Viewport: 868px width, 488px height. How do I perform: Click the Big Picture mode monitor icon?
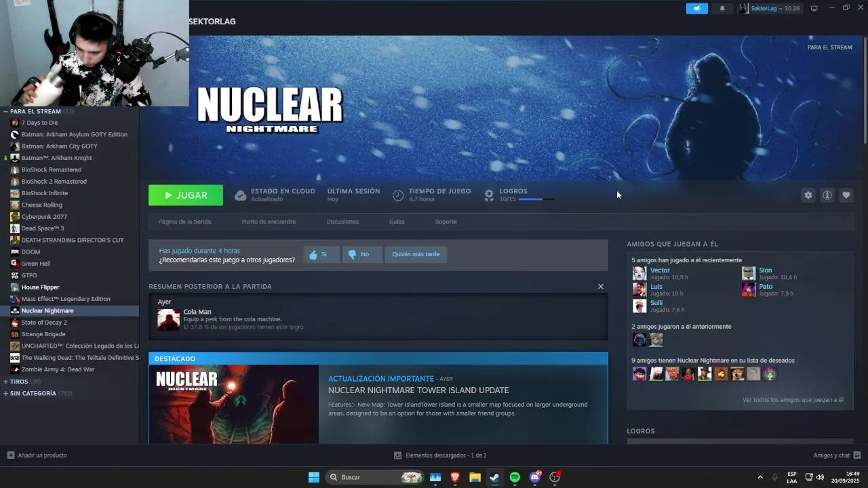pos(814,8)
